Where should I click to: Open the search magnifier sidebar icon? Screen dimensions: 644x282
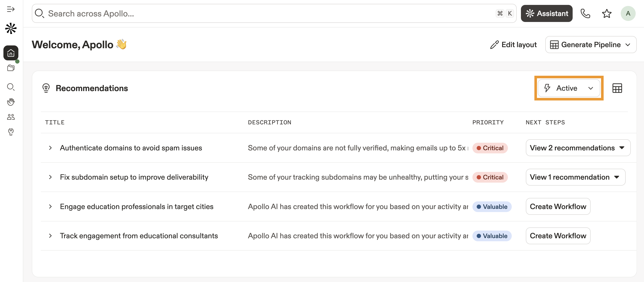pyautogui.click(x=11, y=87)
